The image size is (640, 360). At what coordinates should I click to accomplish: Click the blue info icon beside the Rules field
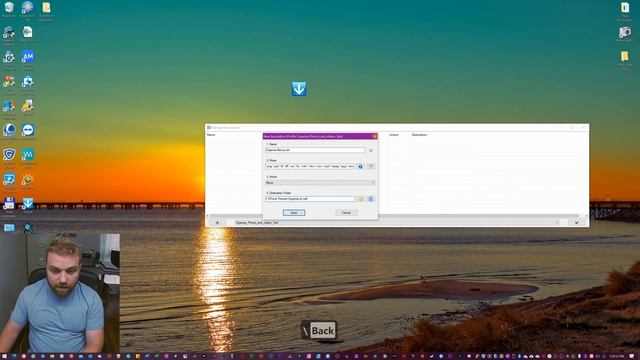click(360, 167)
